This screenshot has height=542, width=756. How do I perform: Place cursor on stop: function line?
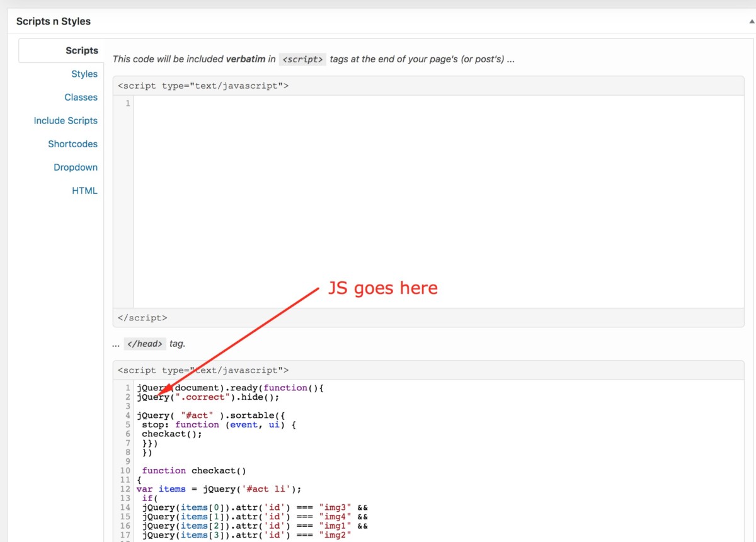pos(219,425)
